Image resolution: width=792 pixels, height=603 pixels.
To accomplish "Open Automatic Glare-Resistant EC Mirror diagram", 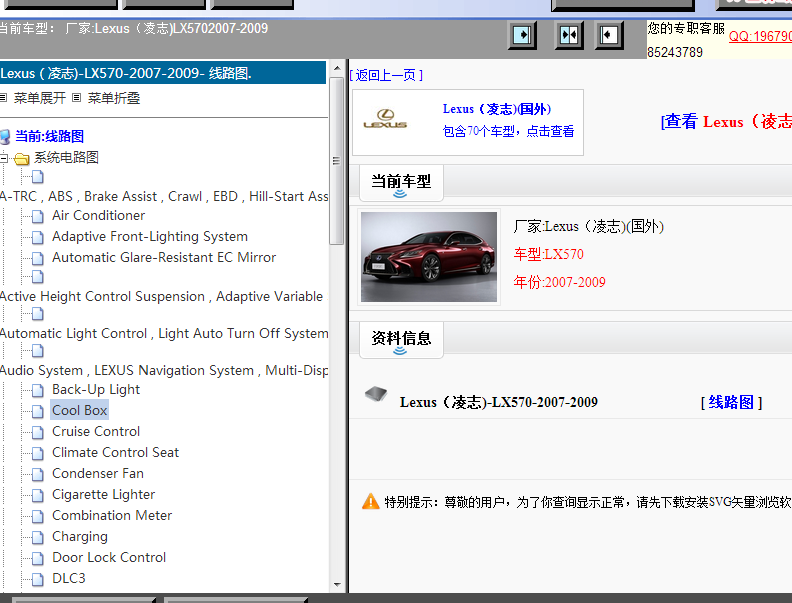I will 164,258.
